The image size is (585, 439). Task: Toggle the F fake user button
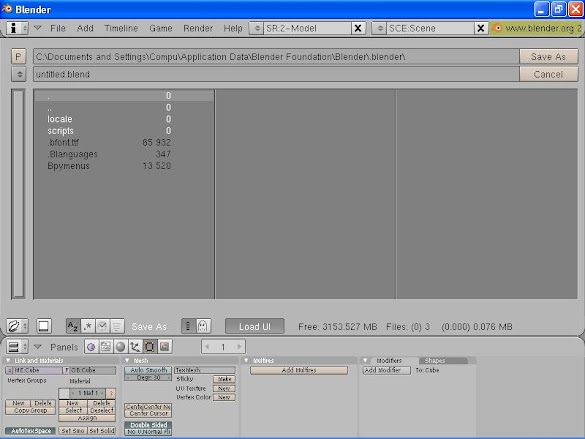pos(66,370)
